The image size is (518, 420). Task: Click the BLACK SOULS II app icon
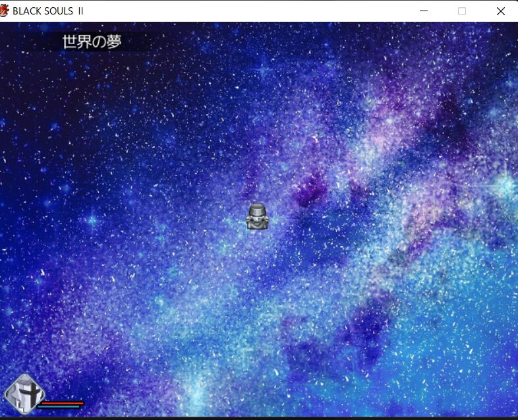(4, 11)
